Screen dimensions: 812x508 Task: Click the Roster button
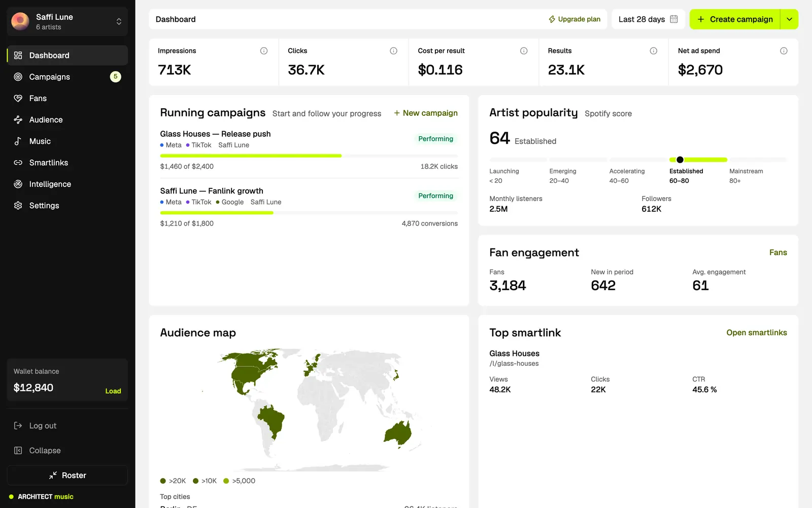coord(67,475)
